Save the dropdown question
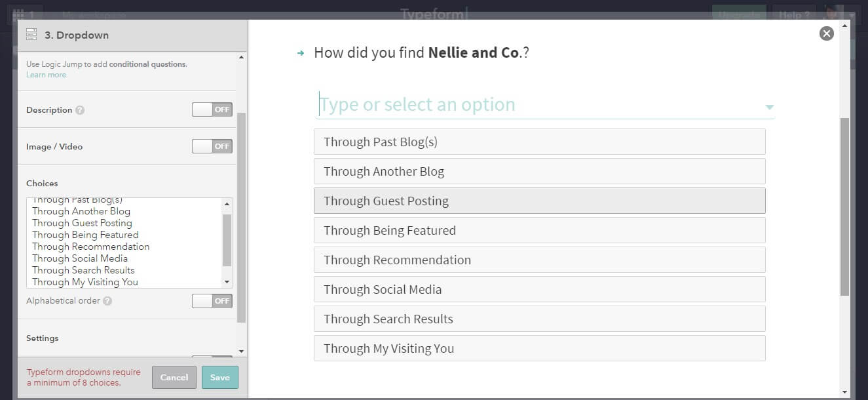The image size is (868, 400). pyautogui.click(x=220, y=378)
